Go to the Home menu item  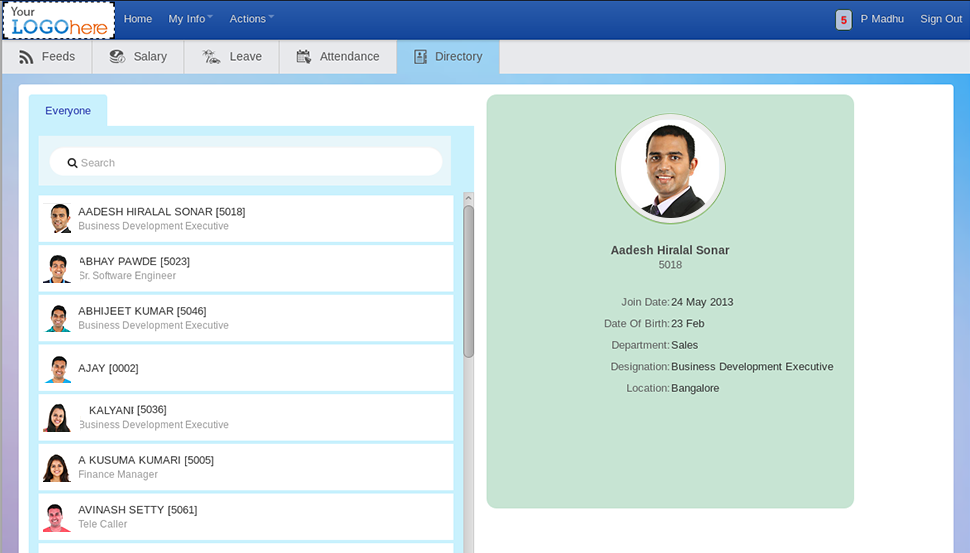point(138,19)
